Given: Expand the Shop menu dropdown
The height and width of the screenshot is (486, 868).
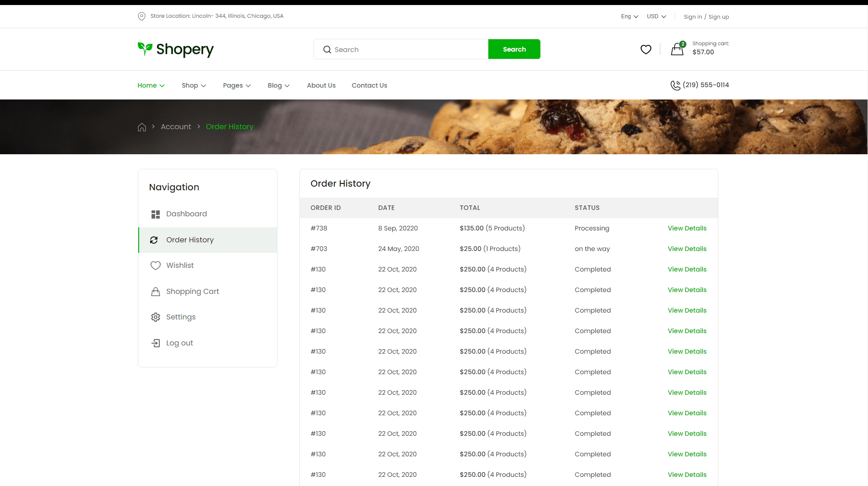Looking at the screenshot, I should [x=193, y=85].
